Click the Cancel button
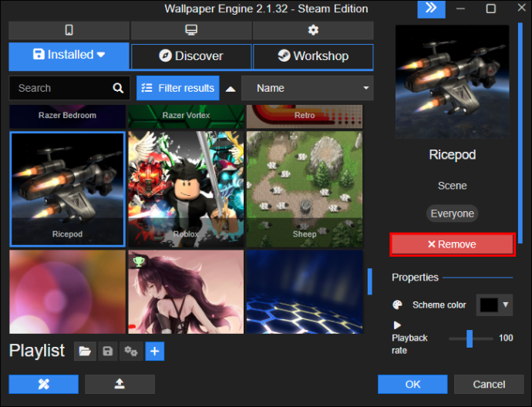Image resolution: width=532 pixels, height=407 pixels. pyautogui.click(x=489, y=385)
